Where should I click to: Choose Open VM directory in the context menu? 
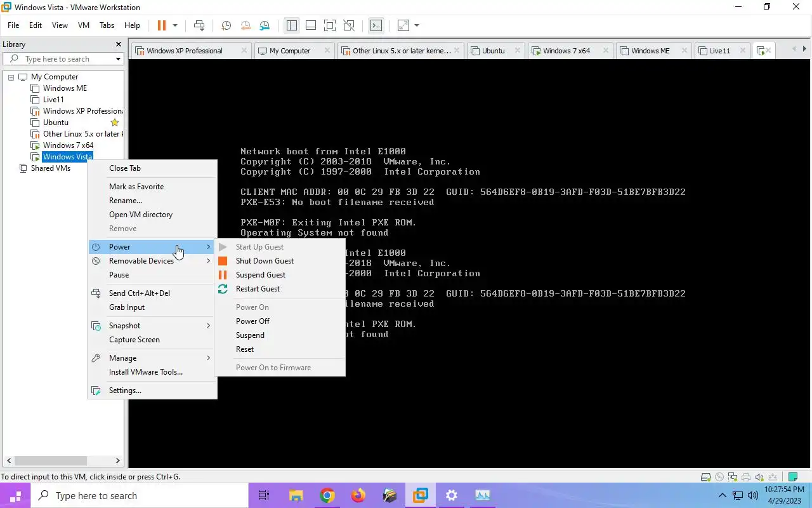[153, 215]
